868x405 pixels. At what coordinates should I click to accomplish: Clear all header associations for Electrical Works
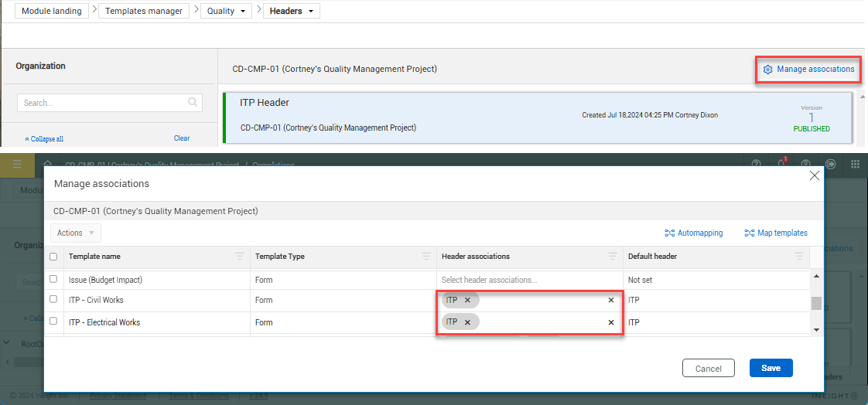610,322
